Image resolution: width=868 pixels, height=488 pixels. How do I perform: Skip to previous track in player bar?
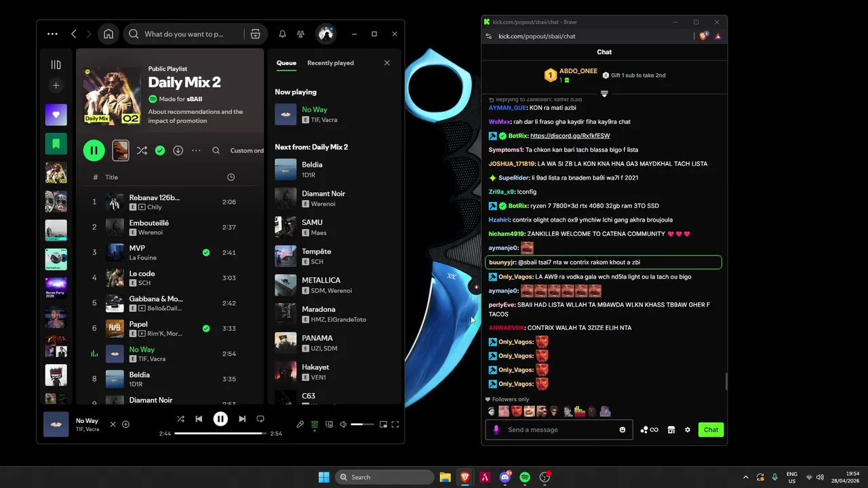[199, 419]
